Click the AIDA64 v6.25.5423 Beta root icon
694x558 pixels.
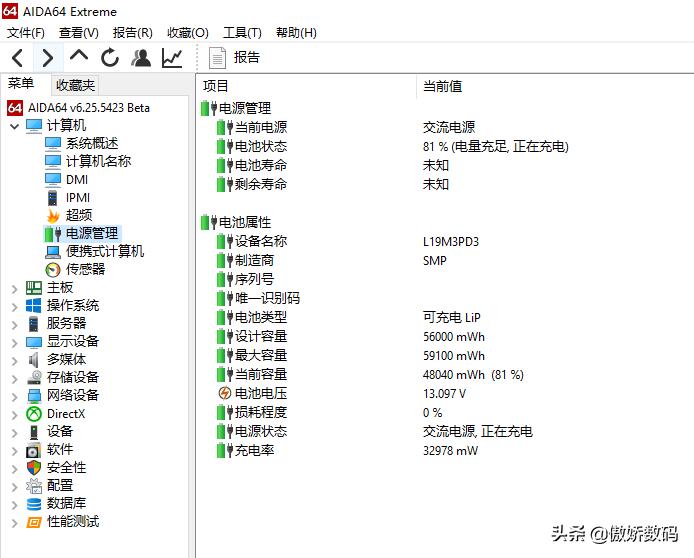(x=15, y=108)
